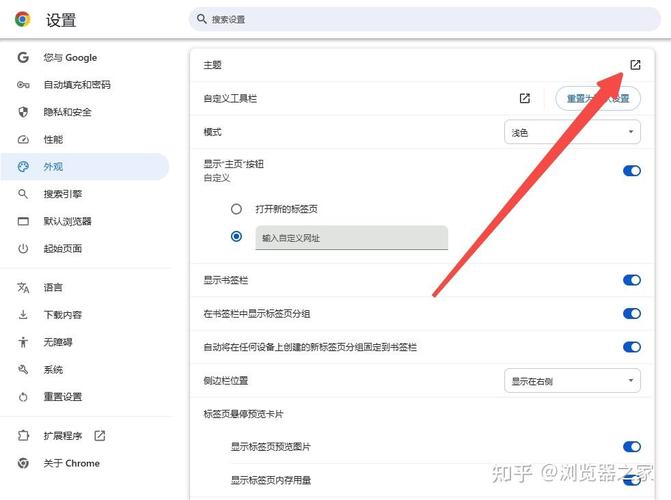The width and height of the screenshot is (671, 500).
Task: Click the search magnifier icon in settings search
Action: pos(202,19)
